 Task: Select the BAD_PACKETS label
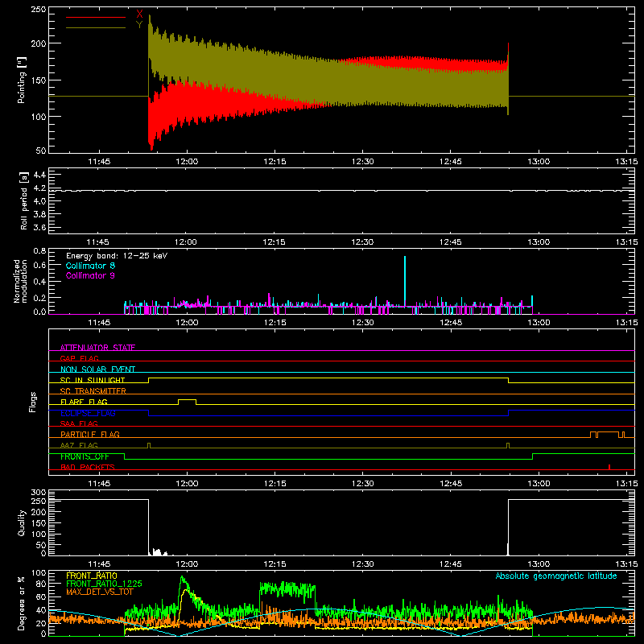pos(88,467)
